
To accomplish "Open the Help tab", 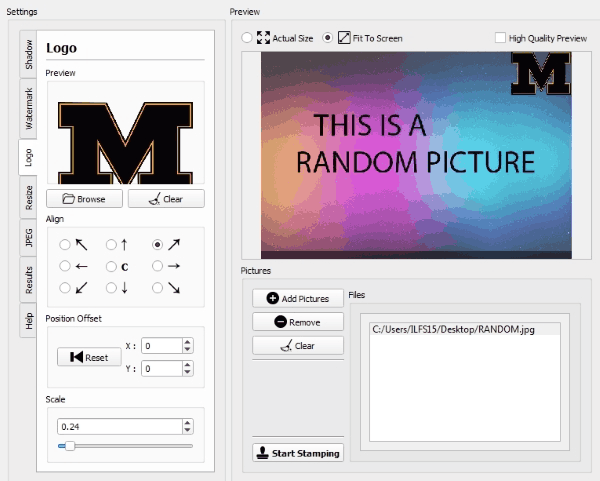I will pos(28,321).
